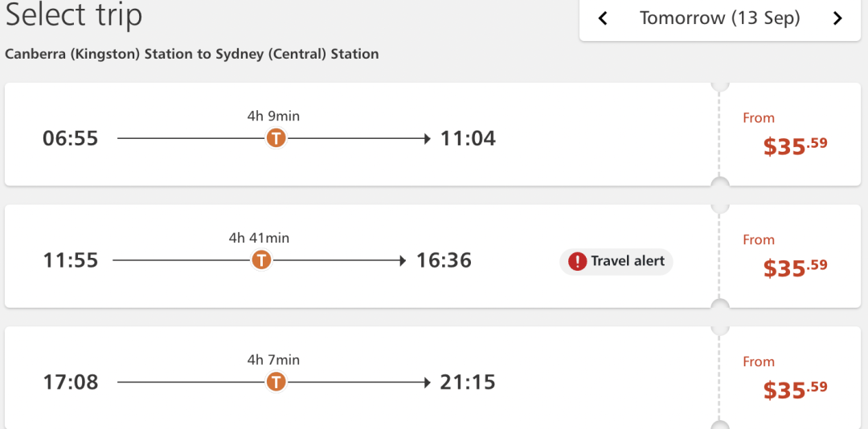Go to next day using right chevron
Image resolution: width=868 pixels, height=429 pixels.
click(x=837, y=18)
